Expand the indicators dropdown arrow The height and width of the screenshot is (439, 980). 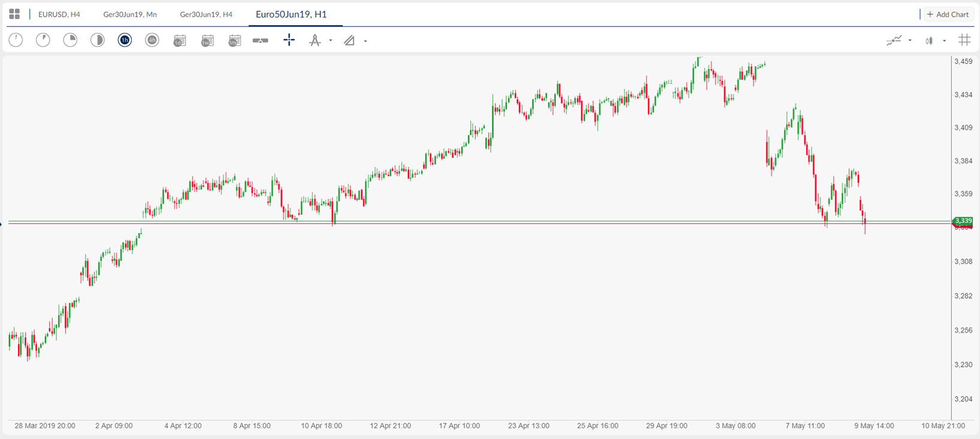point(910,41)
